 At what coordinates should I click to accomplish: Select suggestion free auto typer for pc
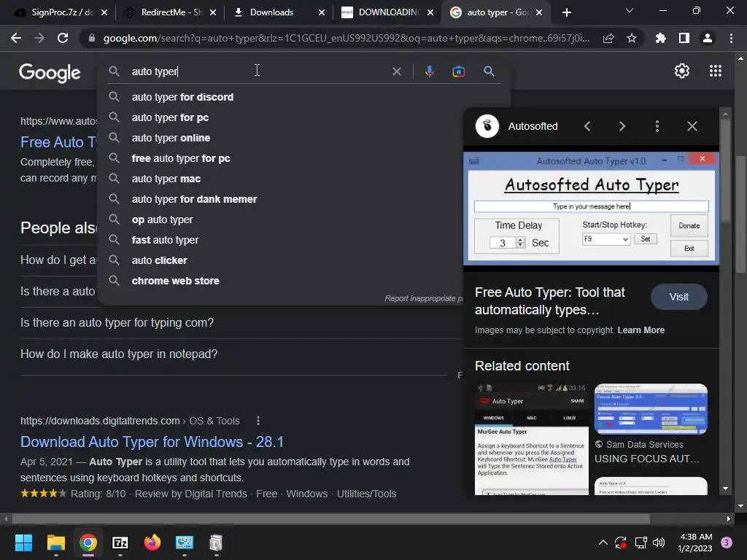pyautogui.click(x=280, y=158)
